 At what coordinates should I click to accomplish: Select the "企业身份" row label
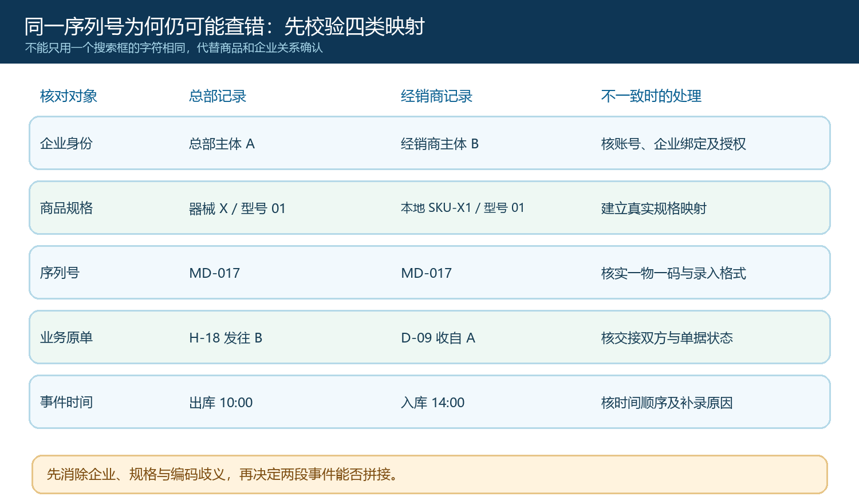click(x=66, y=143)
